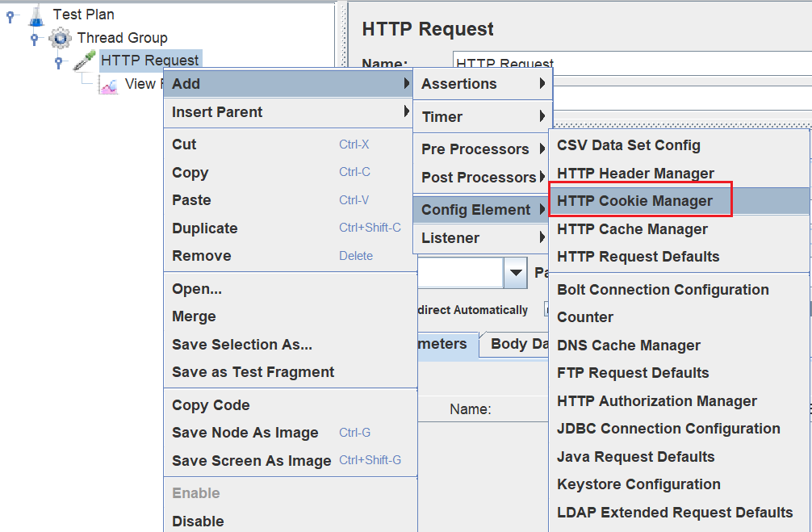This screenshot has height=532, width=812.
Task: Select the HTTP Request tree item
Action: coord(149,60)
